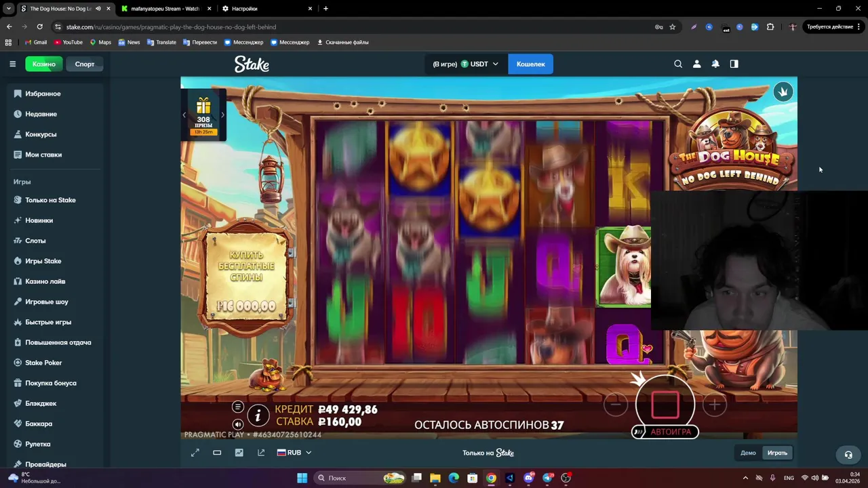Open Казино лайв category
The image size is (868, 488).
(55, 281)
